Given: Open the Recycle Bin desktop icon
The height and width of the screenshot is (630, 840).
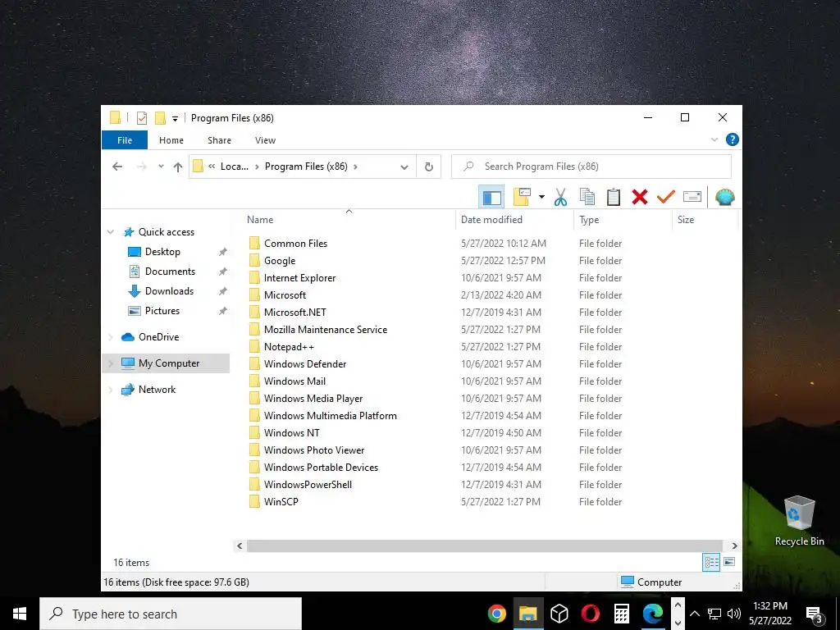Looking at the screenshot, I should 799,521.
